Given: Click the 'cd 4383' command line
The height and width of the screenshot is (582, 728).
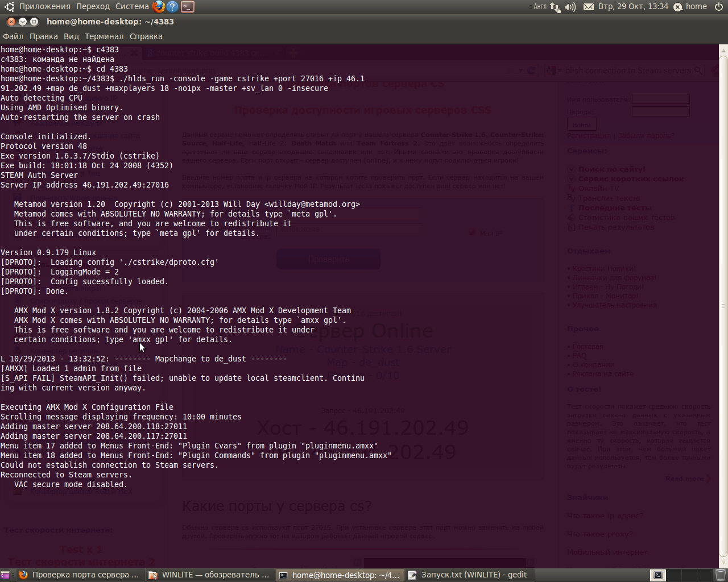Looking at the screenshot, I should click(64, 69).
